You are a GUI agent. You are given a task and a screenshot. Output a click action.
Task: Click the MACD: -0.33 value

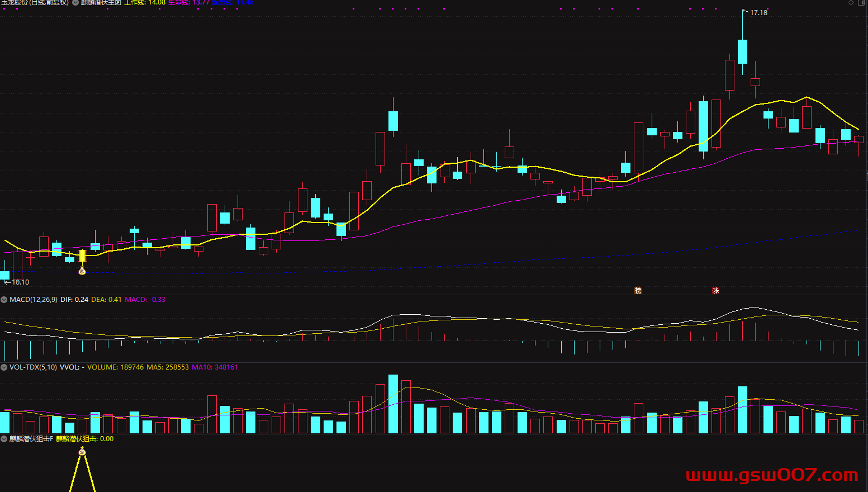145,300
